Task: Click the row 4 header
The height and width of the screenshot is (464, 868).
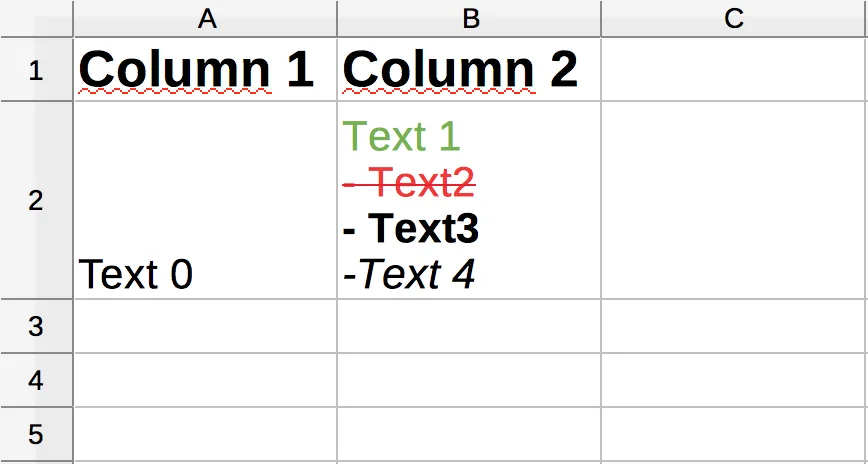Action: coord(36,380)
